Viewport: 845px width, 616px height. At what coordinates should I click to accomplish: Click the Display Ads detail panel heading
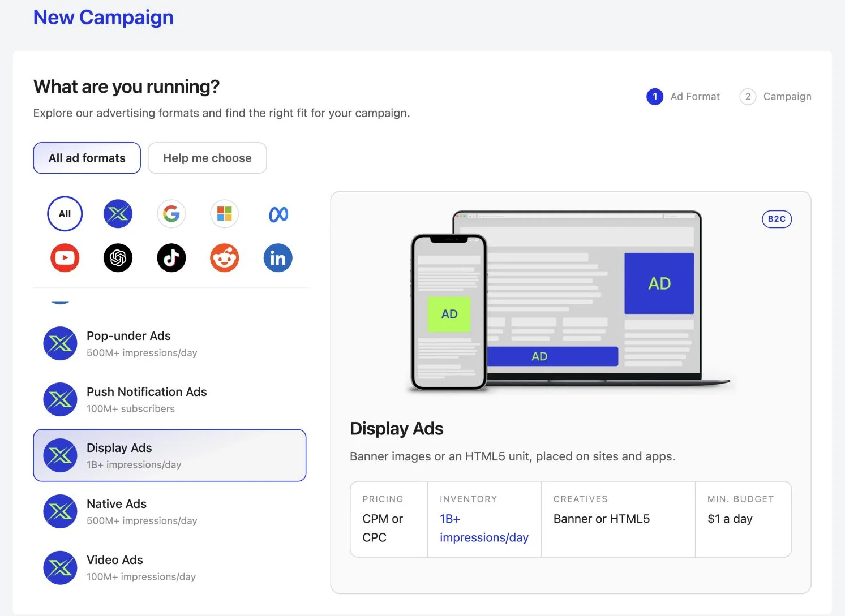point(397,429)
